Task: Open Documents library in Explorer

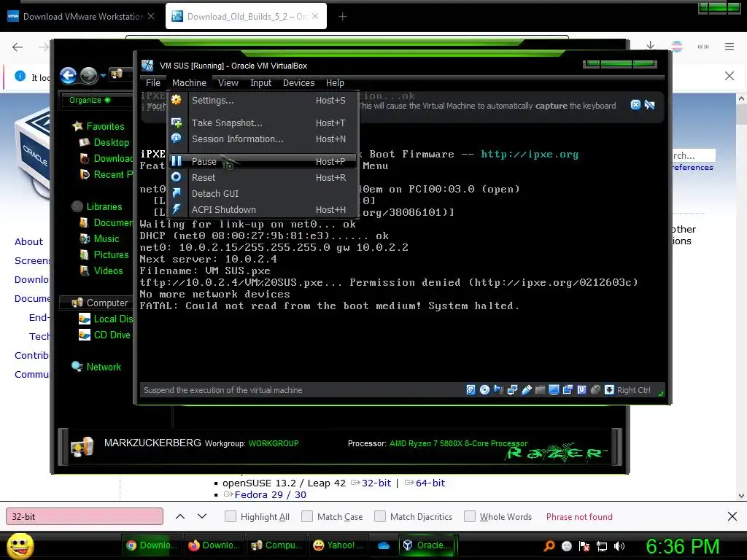Action: [x=113, y=222]
